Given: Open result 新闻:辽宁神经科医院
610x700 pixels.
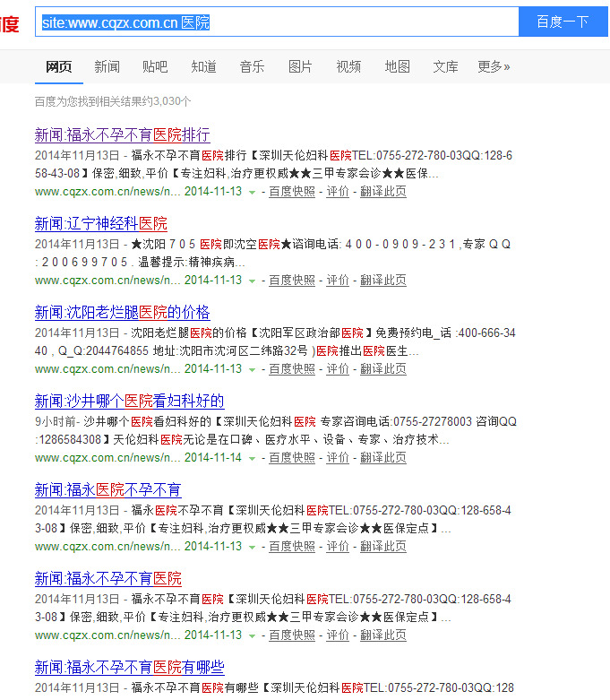Looking at the screenshot, I should click(101, 224).
